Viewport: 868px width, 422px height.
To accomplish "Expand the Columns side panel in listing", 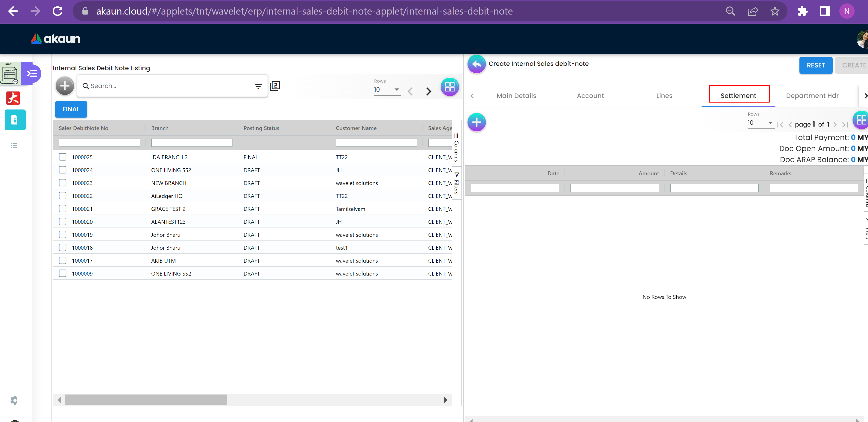I will 457,147.
